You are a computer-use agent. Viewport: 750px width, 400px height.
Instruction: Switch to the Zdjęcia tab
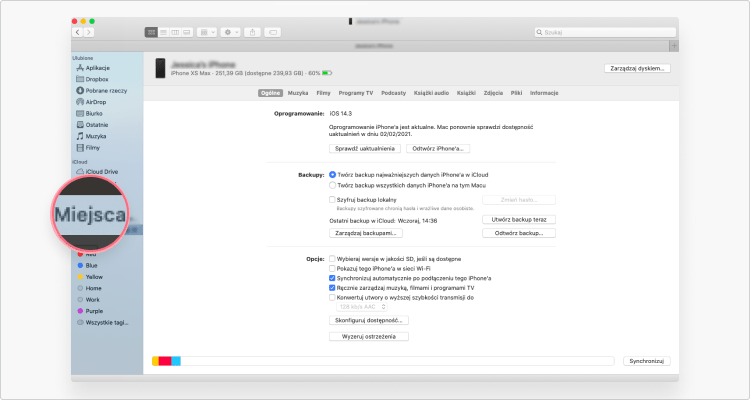[493, 93]
